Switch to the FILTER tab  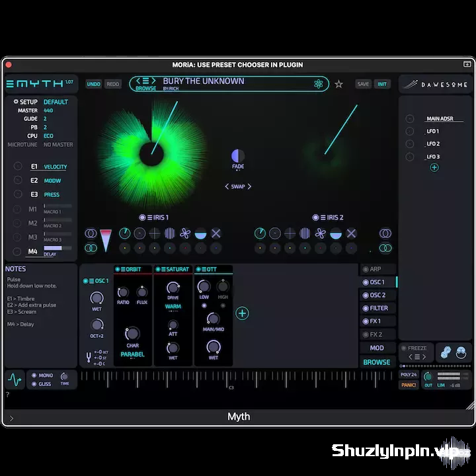pyautogui.click(x=378, y=308)
